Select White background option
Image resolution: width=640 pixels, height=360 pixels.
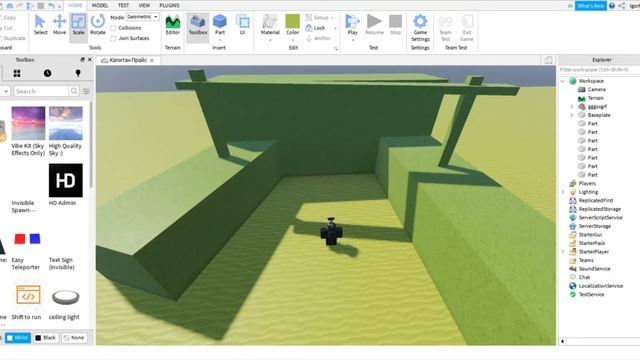point(17,338)
